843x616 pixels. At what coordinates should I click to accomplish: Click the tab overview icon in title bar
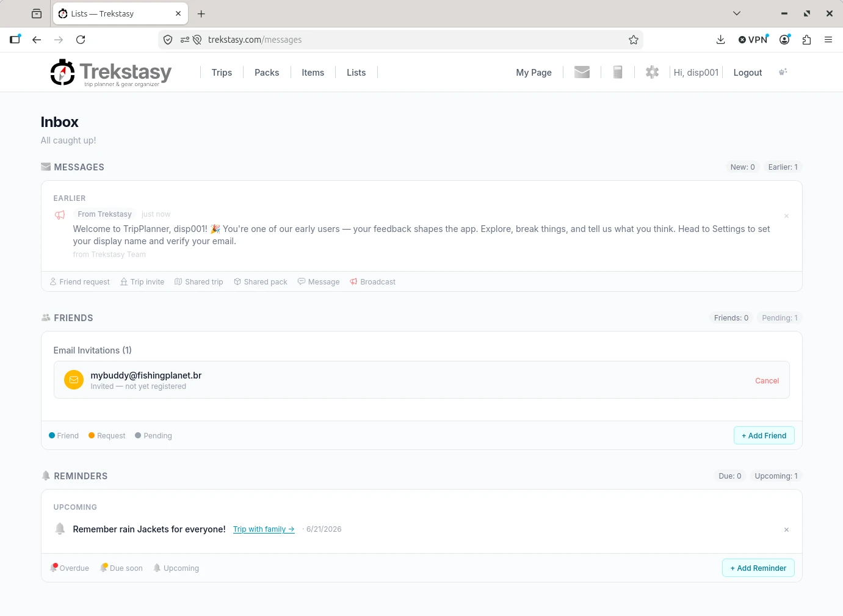37,13
